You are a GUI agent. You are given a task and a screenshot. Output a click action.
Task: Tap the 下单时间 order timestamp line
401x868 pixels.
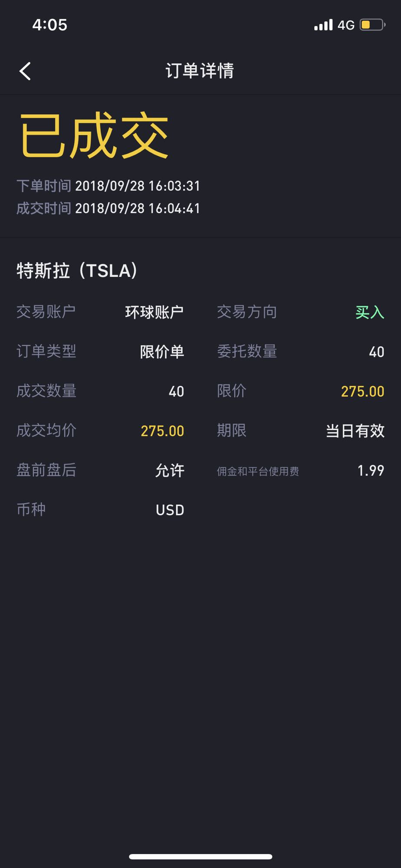pos(108,186)
